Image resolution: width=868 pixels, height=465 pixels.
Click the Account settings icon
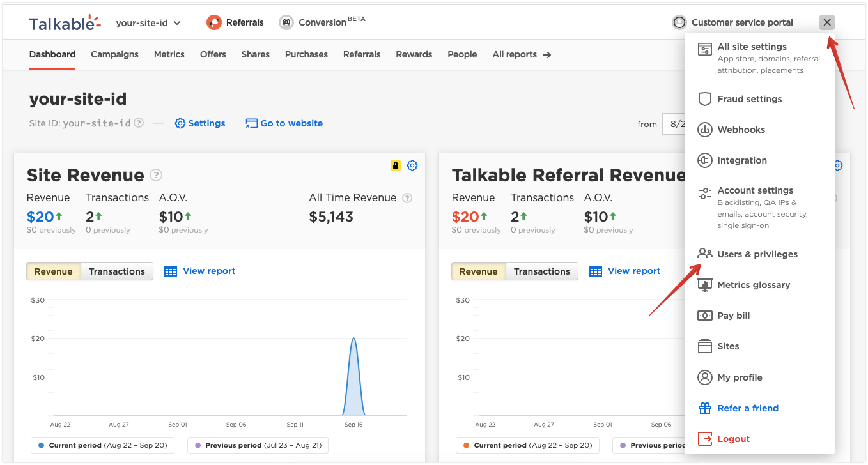click(704, 194)
